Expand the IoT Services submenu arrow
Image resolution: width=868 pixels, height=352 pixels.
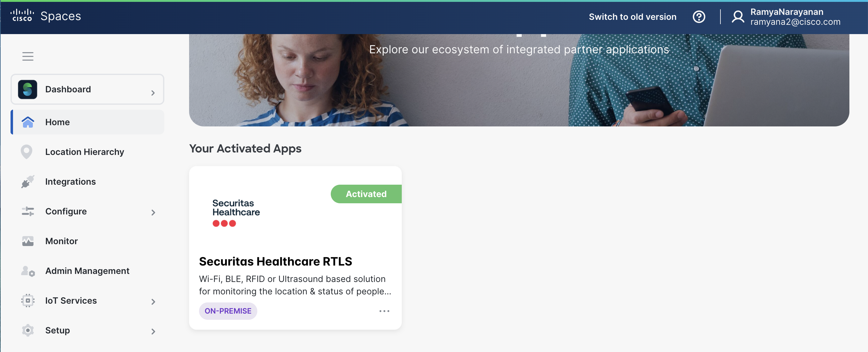153,302
